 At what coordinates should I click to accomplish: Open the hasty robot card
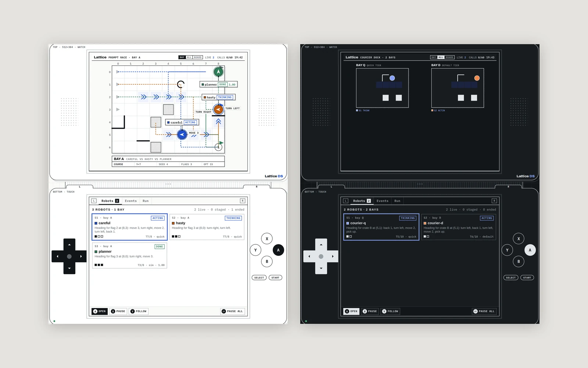pos(207,227)
